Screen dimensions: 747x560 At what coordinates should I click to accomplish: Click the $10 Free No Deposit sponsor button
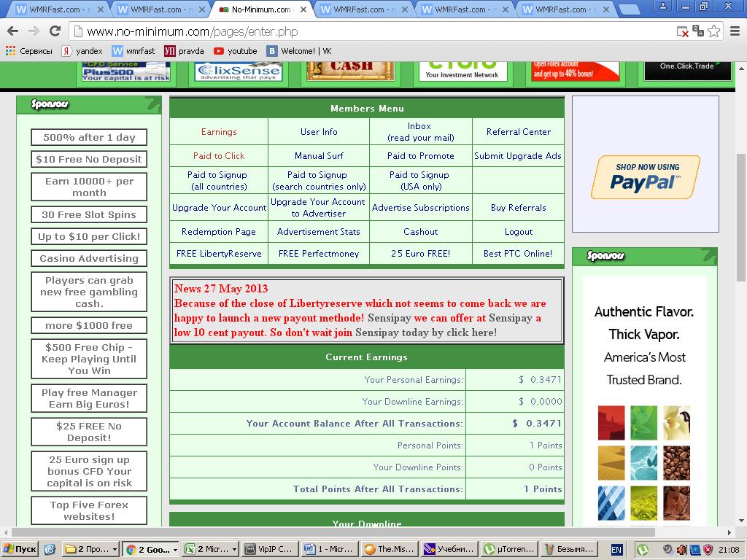click(x=89, y=159)
